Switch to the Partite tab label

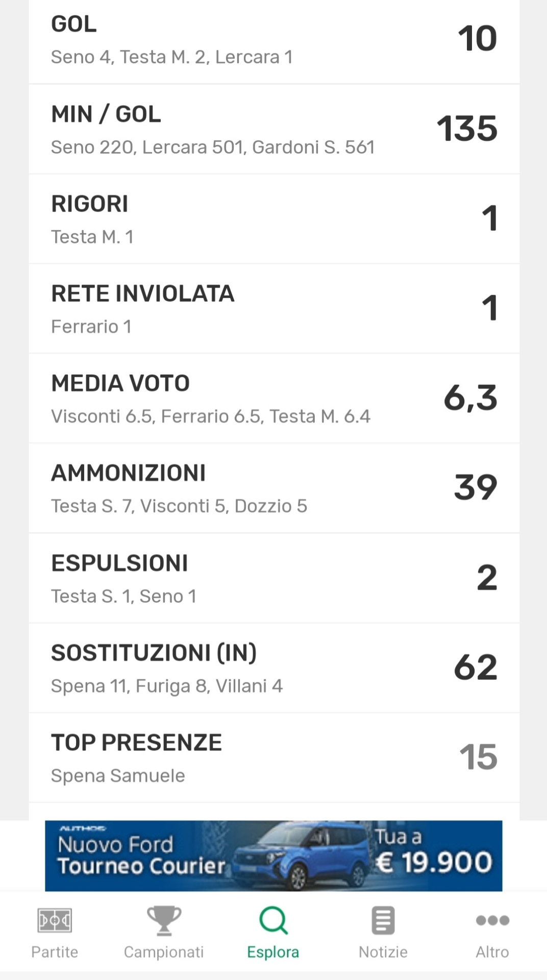[55, 952]
